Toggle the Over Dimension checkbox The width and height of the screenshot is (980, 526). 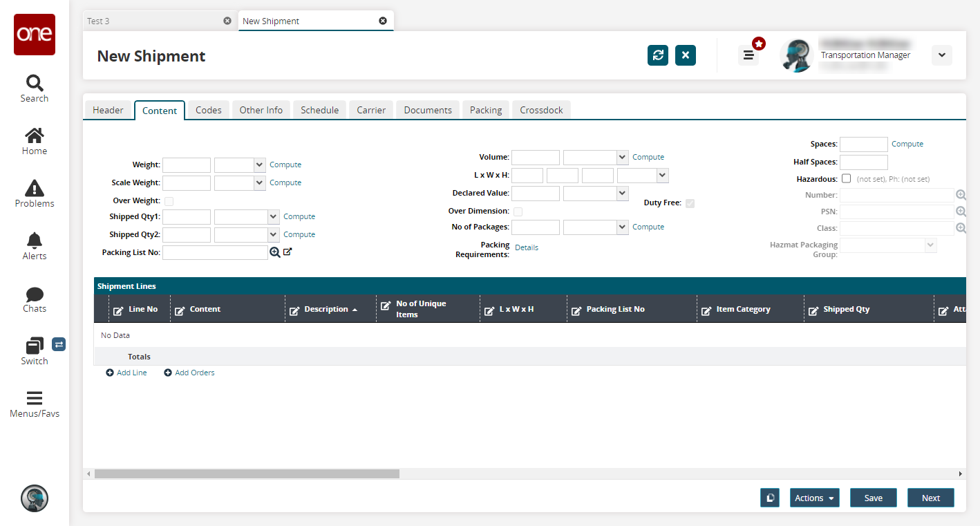tap(518, 212)
